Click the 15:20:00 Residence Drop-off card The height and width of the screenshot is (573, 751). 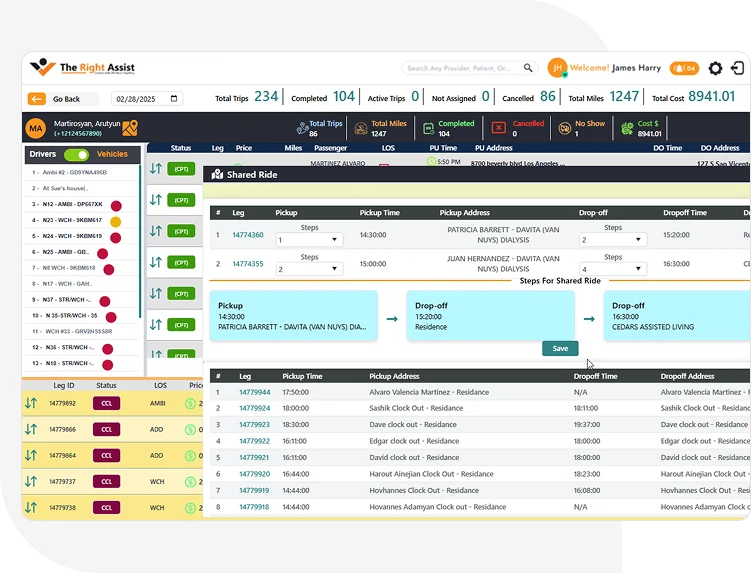tap(490, 316)
